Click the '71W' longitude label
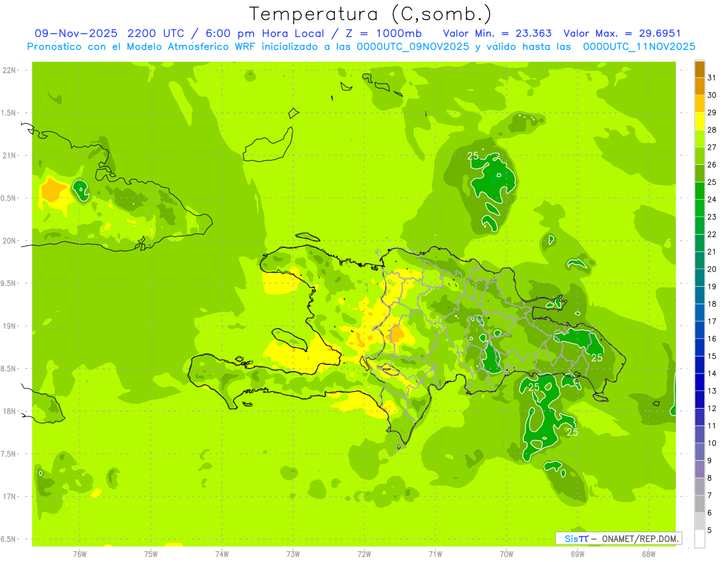This screenshot has width=728, height=562. pos(435,554)
